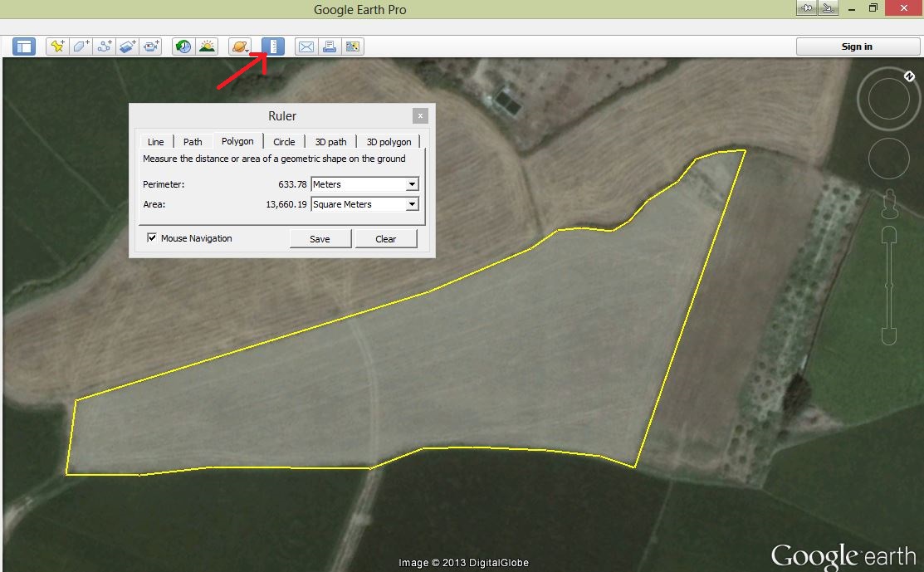Viewport: 924px width, 572px height.
Task: Open the planet switcher dropdown icon
Action: coord(240,46)
